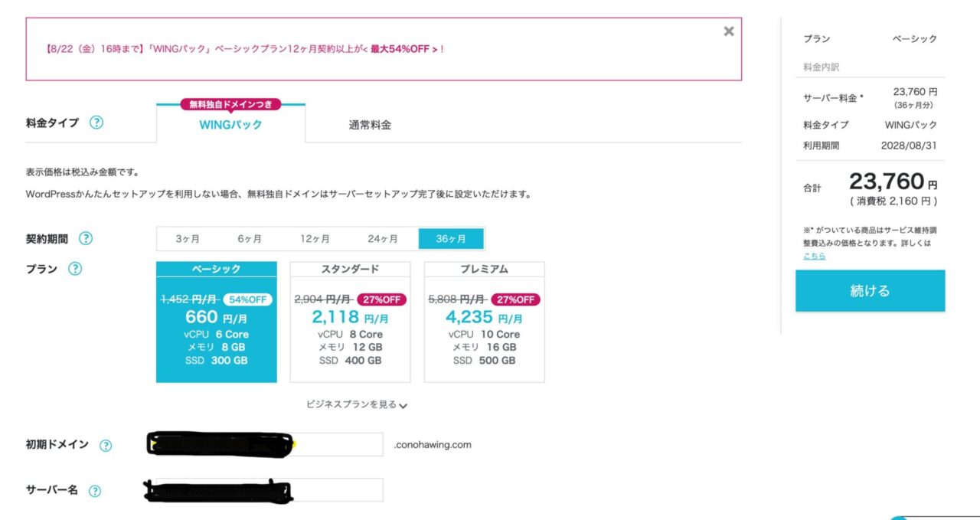Open help icon next to 料金タイプ
The image size is (980, 520).
(96, 123)
